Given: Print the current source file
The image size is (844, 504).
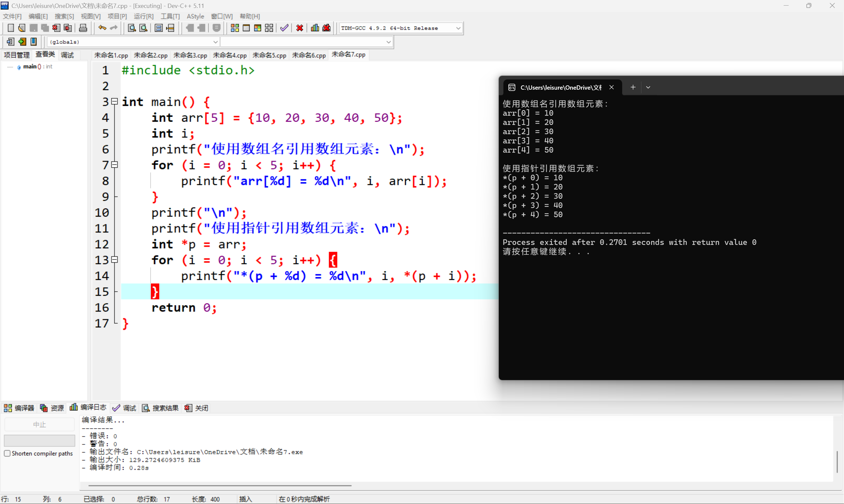Looking at the screenshot, I should click(83, 28).
